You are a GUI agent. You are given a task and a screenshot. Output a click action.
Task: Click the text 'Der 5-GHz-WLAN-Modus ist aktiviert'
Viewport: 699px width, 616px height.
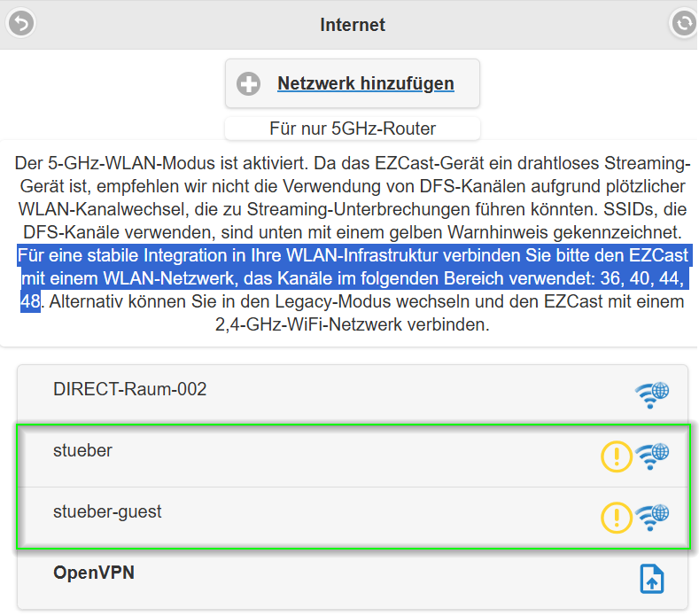(161, 163)
